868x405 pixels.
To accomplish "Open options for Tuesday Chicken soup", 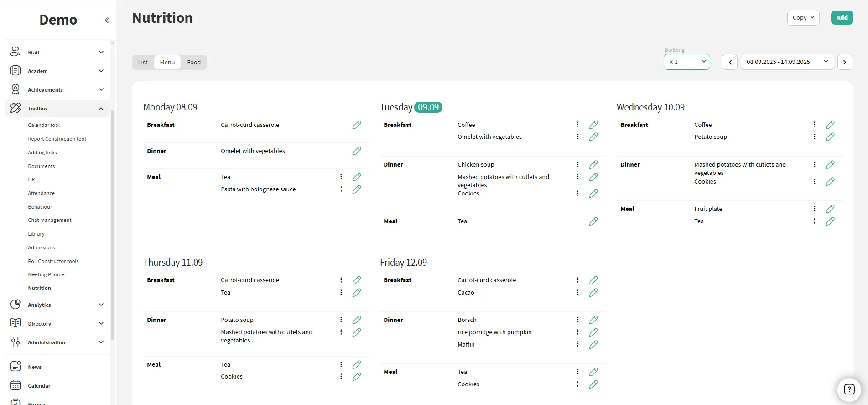I will [578, 164].
